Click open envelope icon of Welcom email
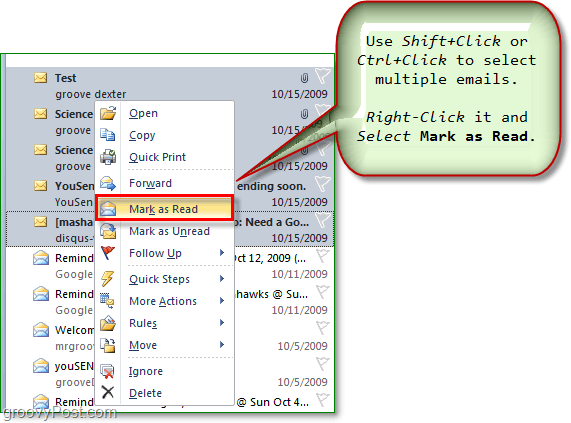 pos(40,329)
